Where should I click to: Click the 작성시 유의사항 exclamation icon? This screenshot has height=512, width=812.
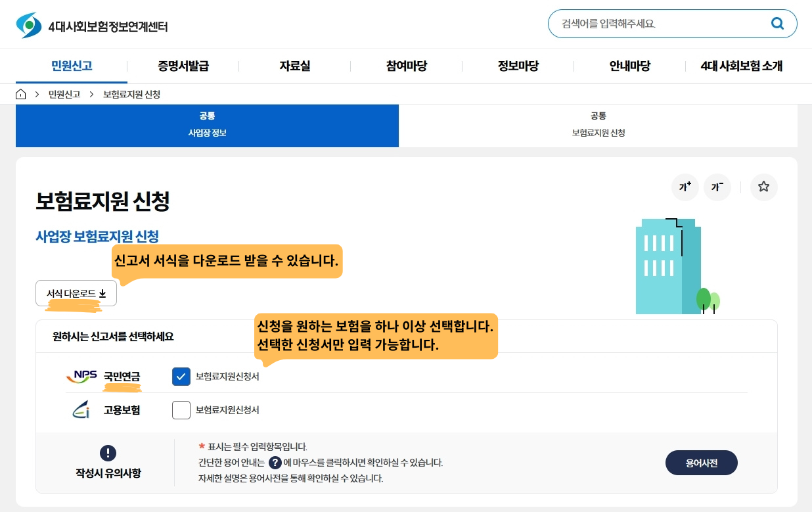(108, 453)
